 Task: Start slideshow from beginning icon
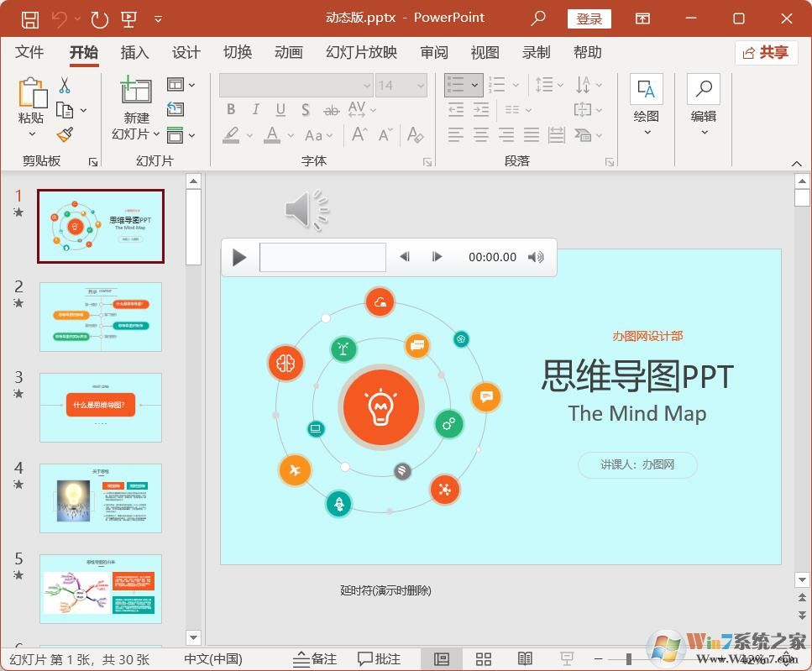[128, 18]
